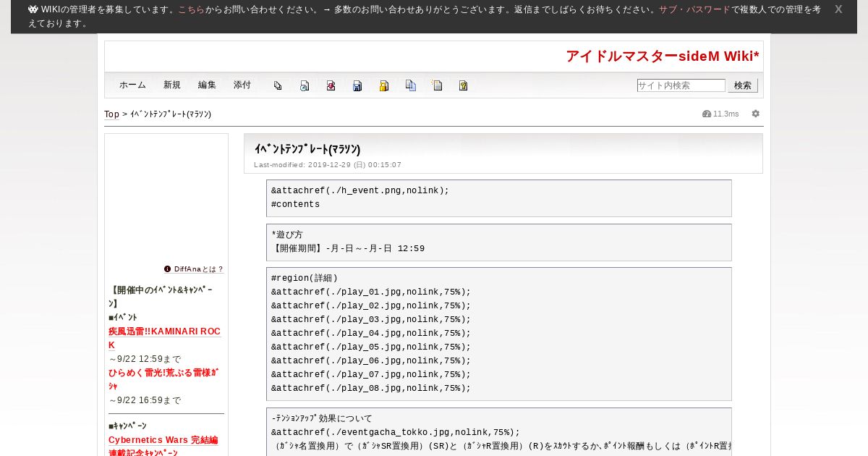Click the play_04.jpg attachref line
The width and height of the screenshot is (868, 456).
pyautogui.click(x=371, y=334)
